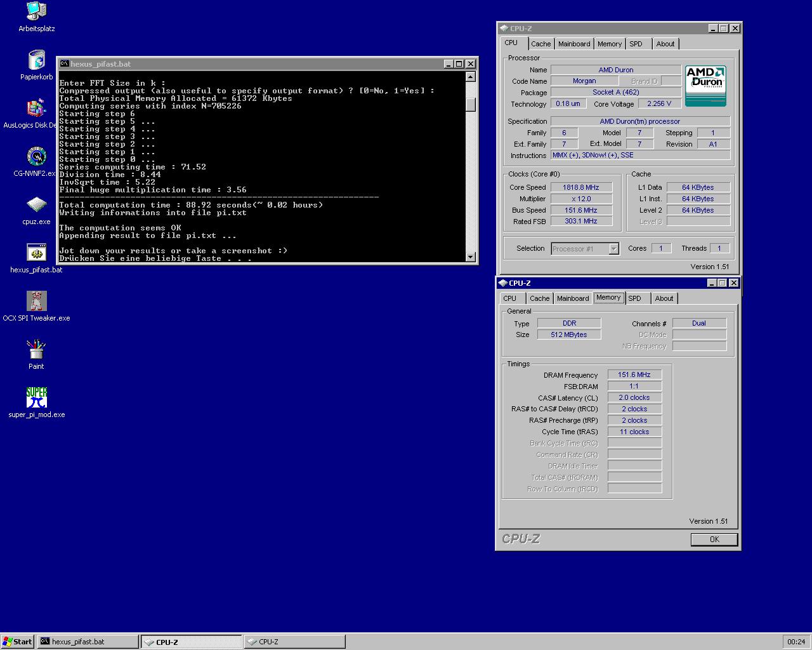Click total computation time line in console

191,205
